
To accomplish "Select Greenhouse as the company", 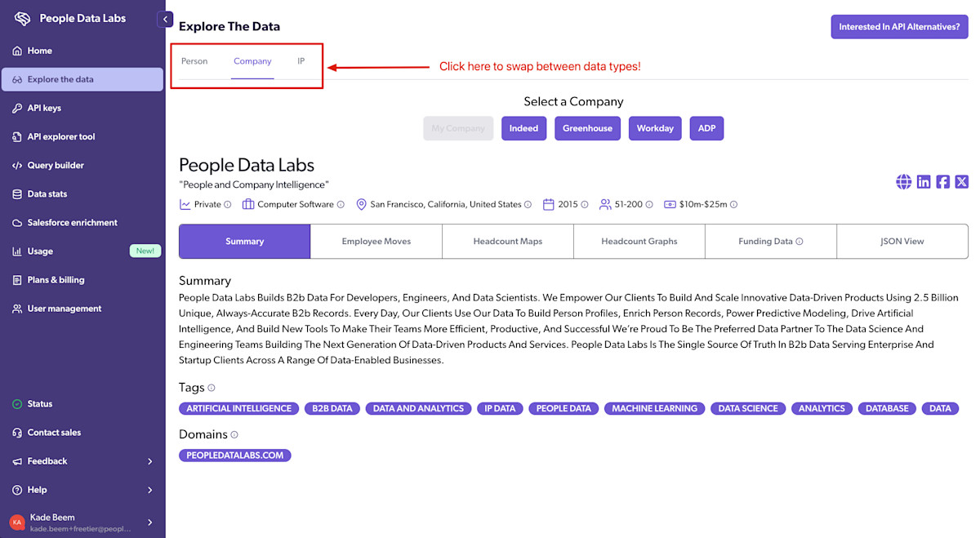I will click(587, 128).
